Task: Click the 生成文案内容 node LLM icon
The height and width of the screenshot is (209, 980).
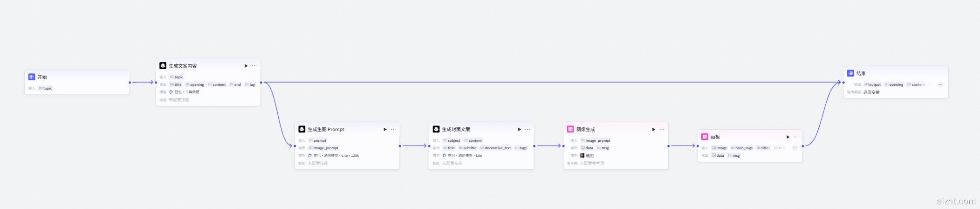Action: click(163, 66)
